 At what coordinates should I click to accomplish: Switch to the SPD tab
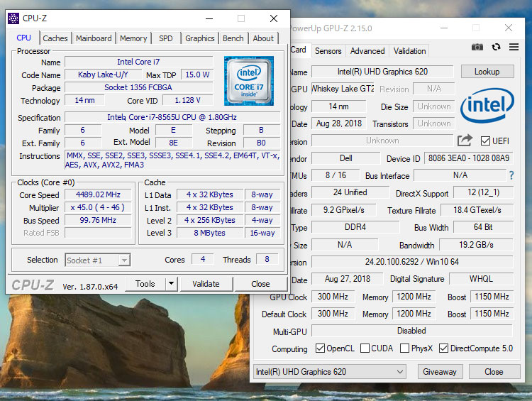(165, 38)
